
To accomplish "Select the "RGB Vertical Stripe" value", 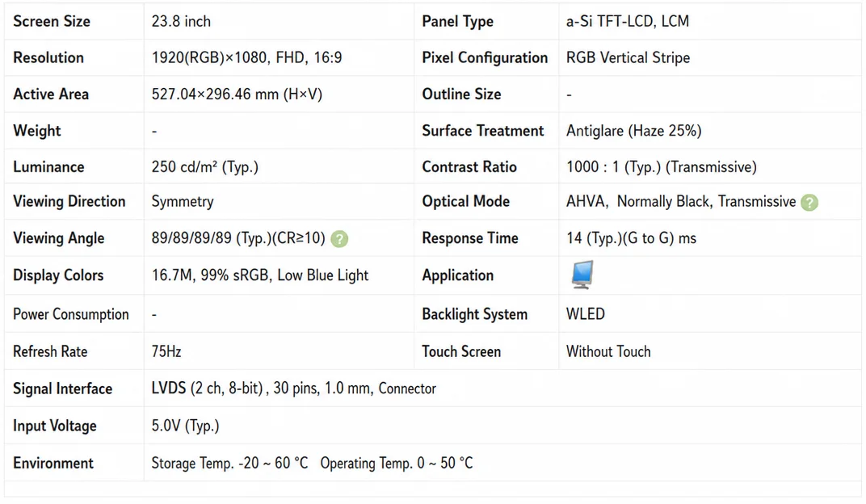I will 628,57.
